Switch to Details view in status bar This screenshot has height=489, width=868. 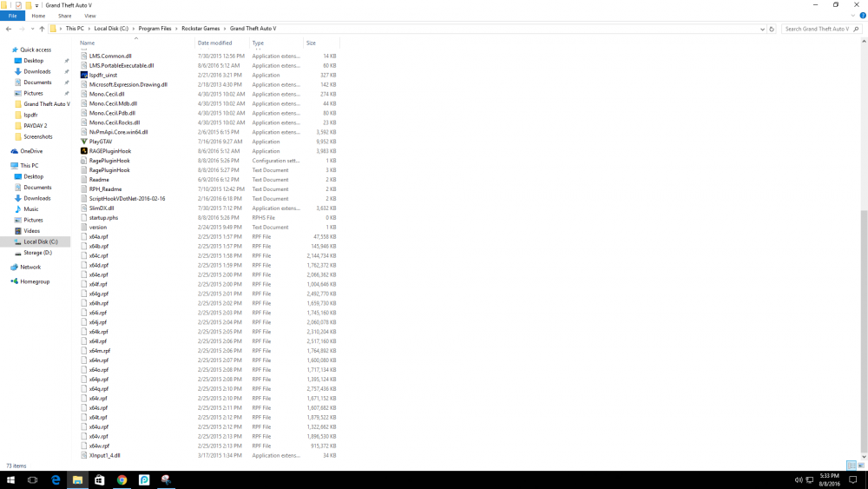point(852,466)
